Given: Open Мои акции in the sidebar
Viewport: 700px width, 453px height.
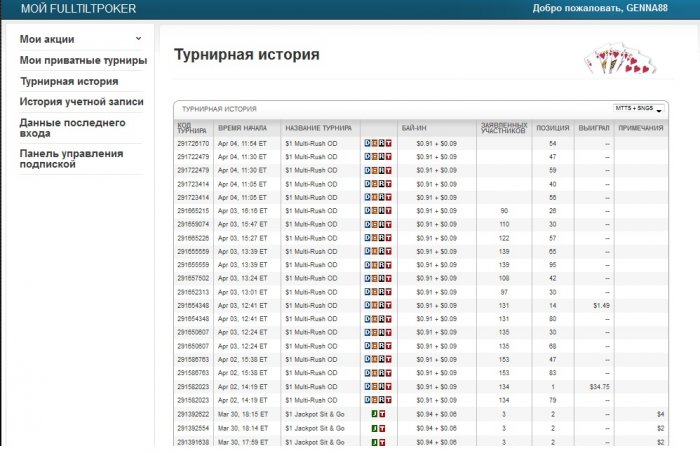Looking at the screenshot, I should click(47, 39).
